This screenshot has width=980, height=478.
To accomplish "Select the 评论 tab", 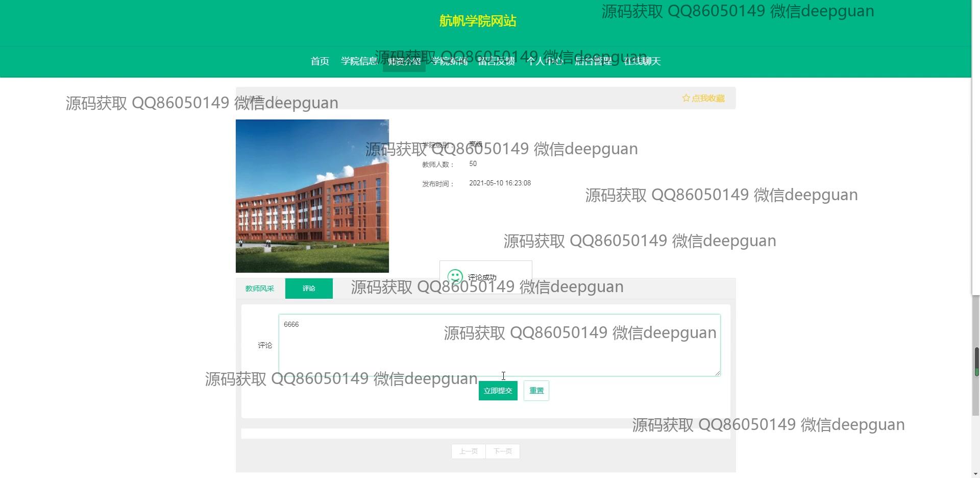I will pos(309,289).
